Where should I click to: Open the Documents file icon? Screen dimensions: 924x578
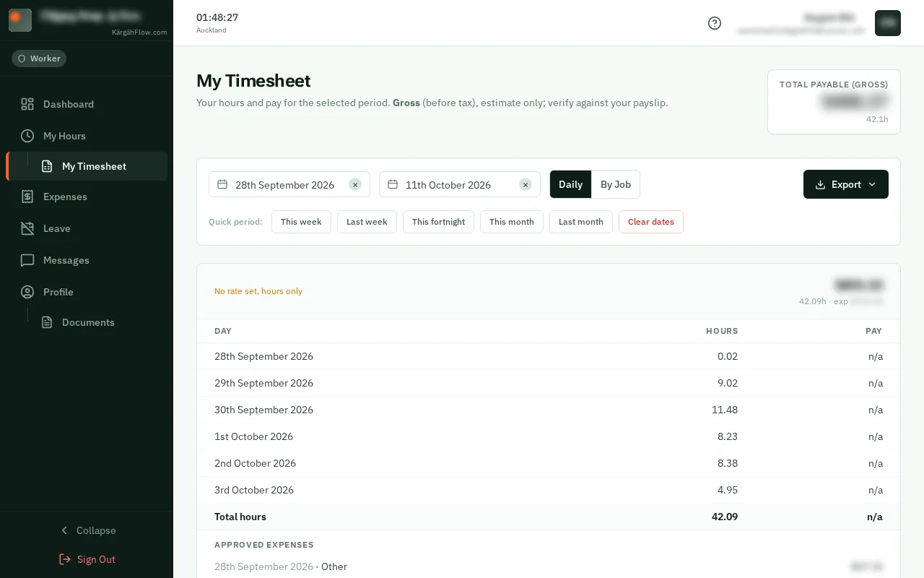47,322
